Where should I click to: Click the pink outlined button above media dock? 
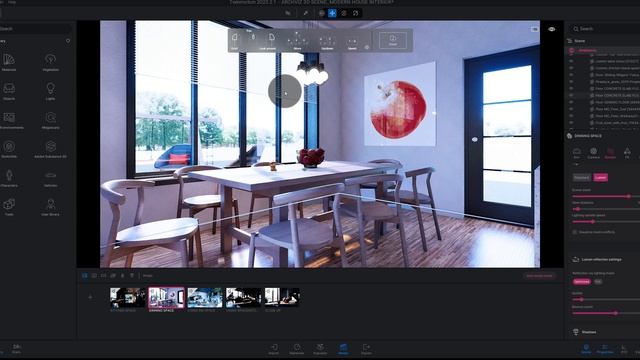pyautogui.click(x=539, y=276)
